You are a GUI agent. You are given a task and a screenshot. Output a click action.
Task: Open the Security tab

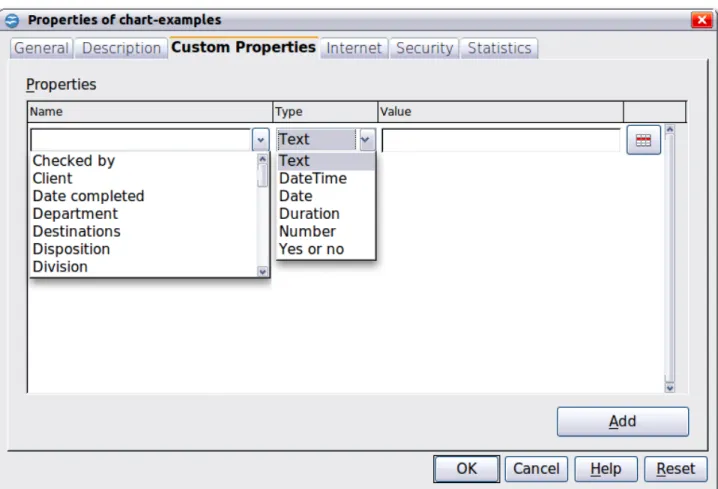pos(424,48)
